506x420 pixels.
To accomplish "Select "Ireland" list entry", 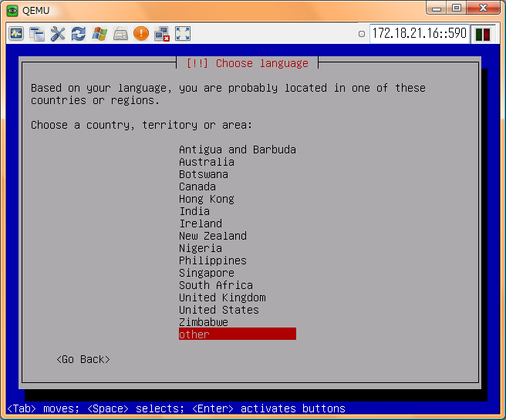I will tap(238, 223).
